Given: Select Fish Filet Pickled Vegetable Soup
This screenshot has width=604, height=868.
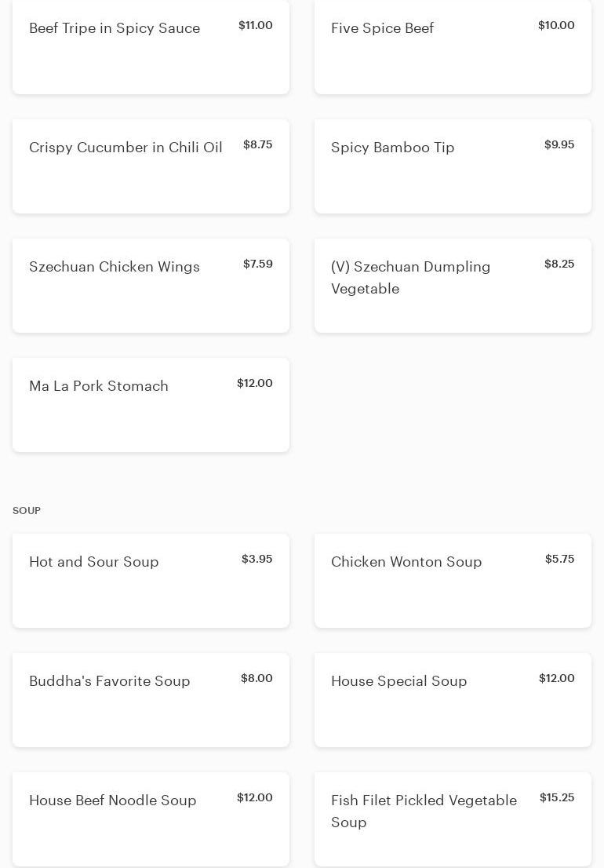Looking at the screenshot, I should click(453, 819).
